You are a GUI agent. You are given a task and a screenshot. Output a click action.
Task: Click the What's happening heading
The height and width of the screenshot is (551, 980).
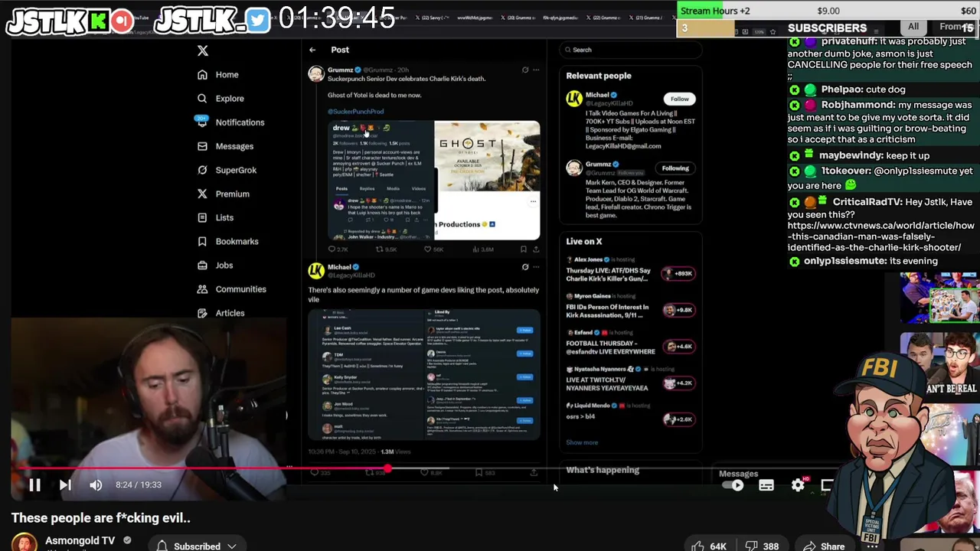[603, 470]
